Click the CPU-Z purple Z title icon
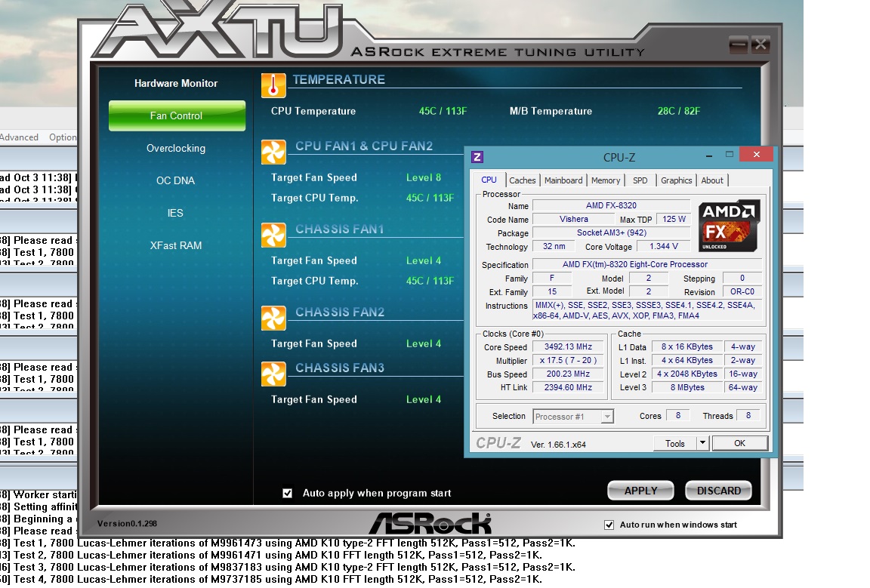870x588 pixels. pyautogui.click(x=477, y=157)
